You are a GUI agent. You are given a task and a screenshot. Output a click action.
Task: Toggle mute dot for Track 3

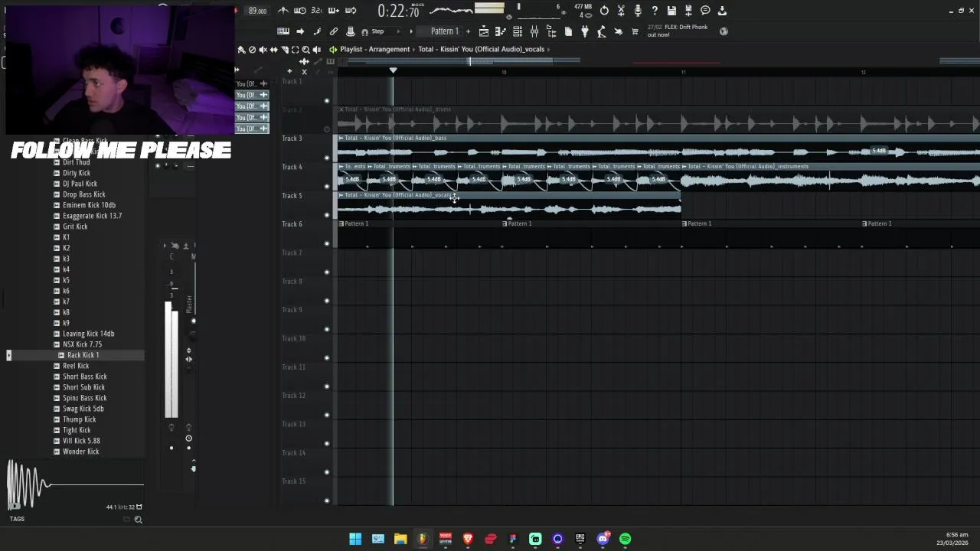[327, 158]
